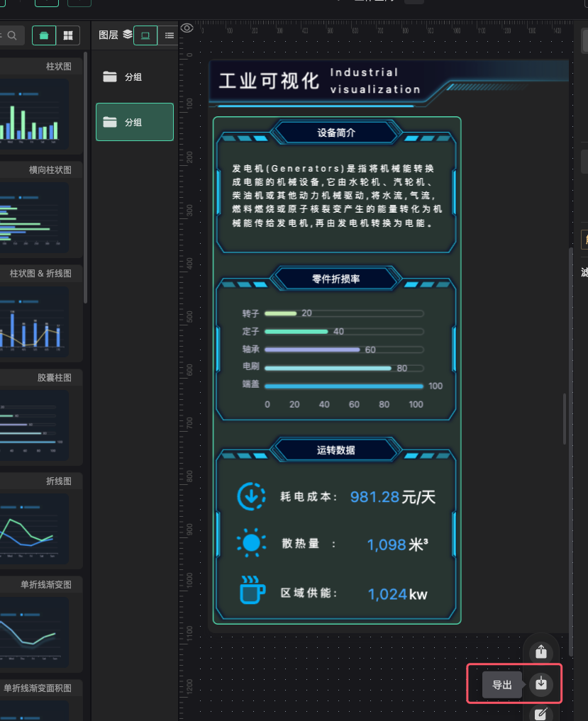Open the layers stack icon beside 图层
Image resolution: width=588 pixels, height=721 pixels.
126,34
